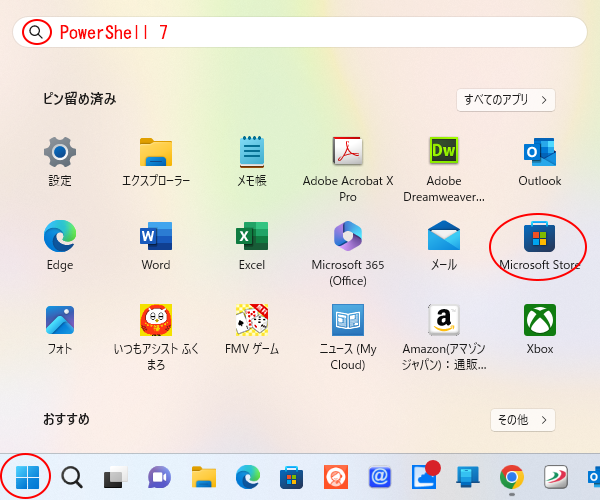Open the Teams chat taskbar icon
The width and height of the screenshot is (600, 500).
159,477
